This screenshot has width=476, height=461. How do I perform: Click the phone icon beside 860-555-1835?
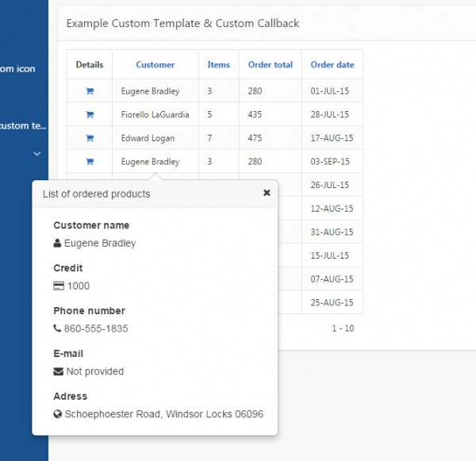(57, 328)
